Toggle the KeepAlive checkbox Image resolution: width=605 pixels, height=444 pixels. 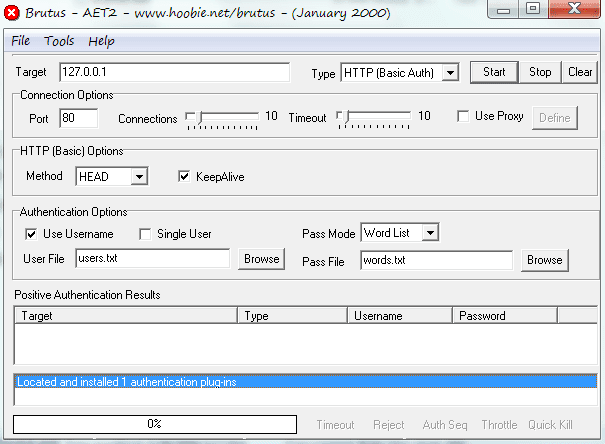coord(184,177)
